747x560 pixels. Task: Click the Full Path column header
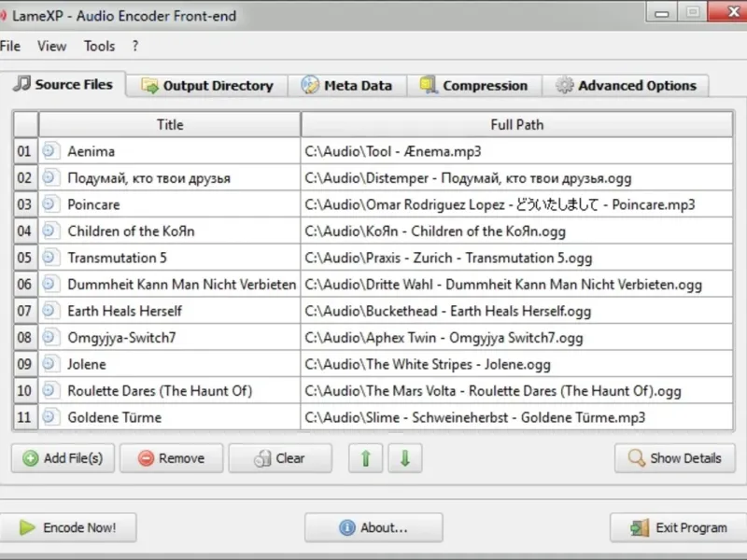pyautogui.click(x=517, y=125)
